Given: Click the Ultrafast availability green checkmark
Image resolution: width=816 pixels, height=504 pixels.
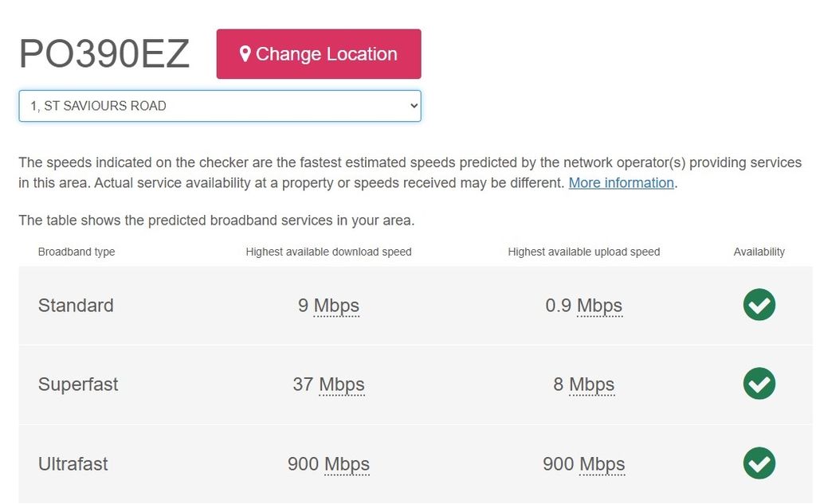Looking at the screenshot, I should [759, 463].
